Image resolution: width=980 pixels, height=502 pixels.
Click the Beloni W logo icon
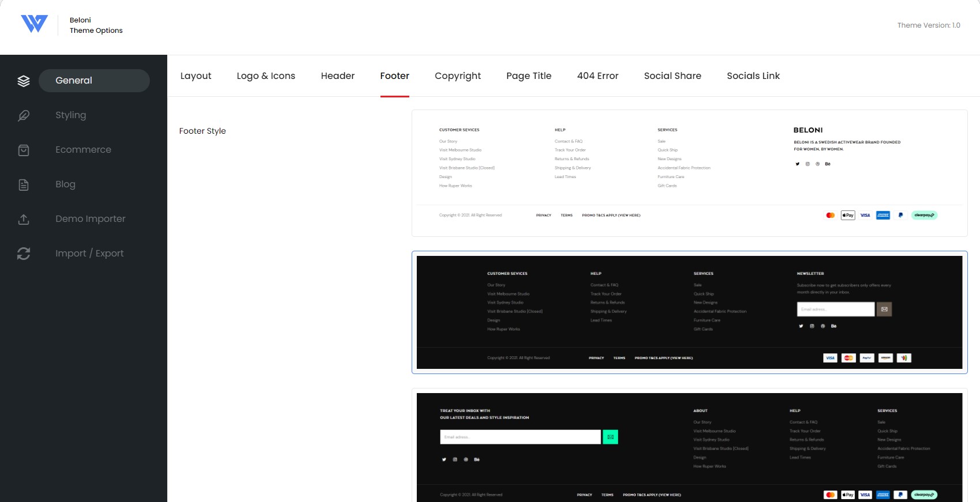point(34,24)
